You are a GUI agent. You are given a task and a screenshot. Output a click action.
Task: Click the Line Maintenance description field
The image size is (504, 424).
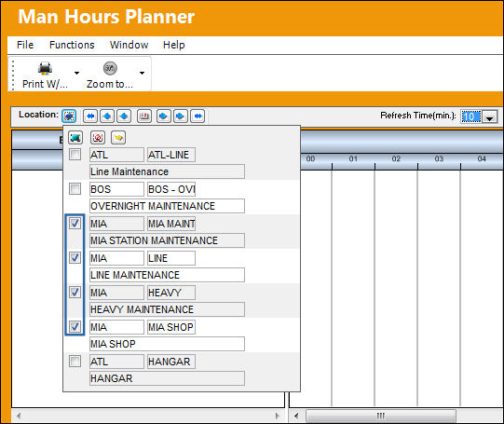pyautogui.click(x=167, y=171)
